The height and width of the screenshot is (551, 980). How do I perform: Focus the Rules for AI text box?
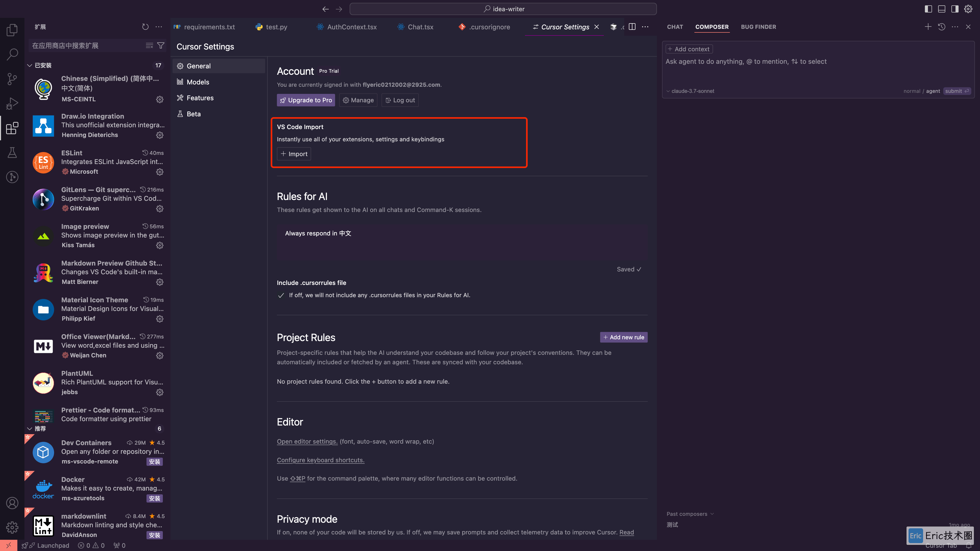pyautogui.click(x=462, y=242)
